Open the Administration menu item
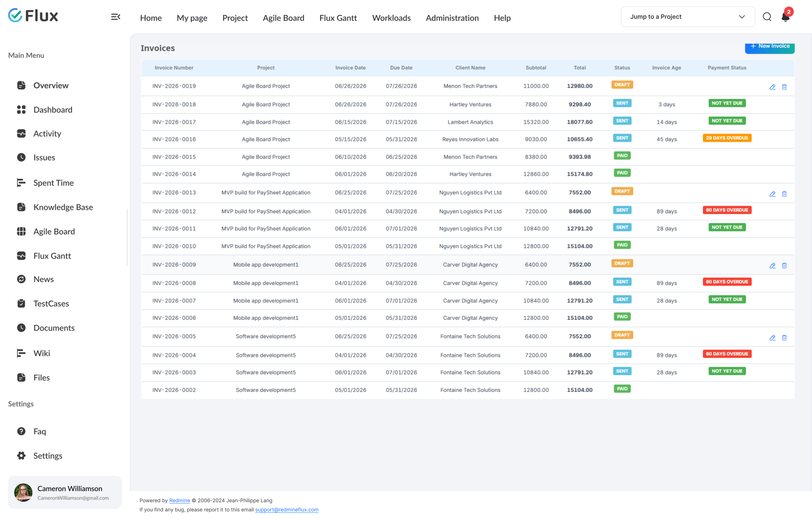The width and height of the screenshot is (812, 519). [452, 18]
